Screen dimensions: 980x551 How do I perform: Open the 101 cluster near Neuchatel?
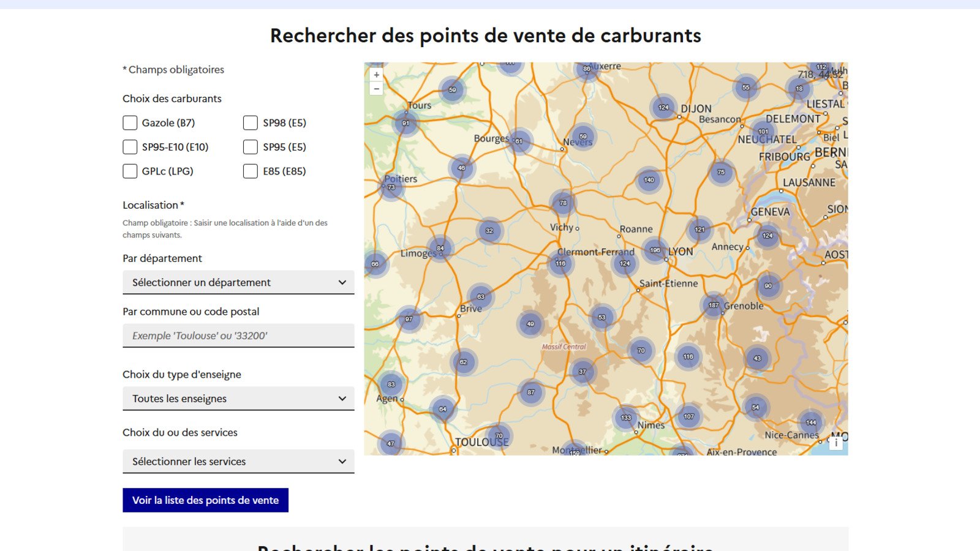click(x=763, y=132)
